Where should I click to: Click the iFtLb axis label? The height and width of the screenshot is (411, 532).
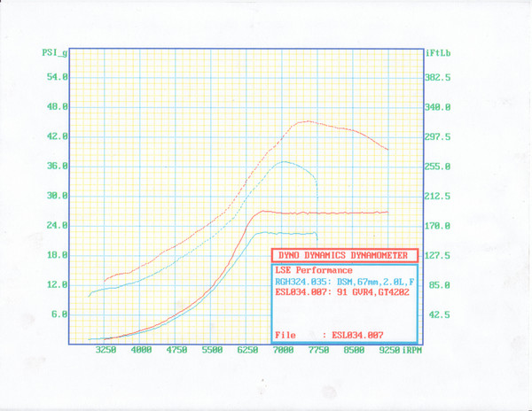438,53
